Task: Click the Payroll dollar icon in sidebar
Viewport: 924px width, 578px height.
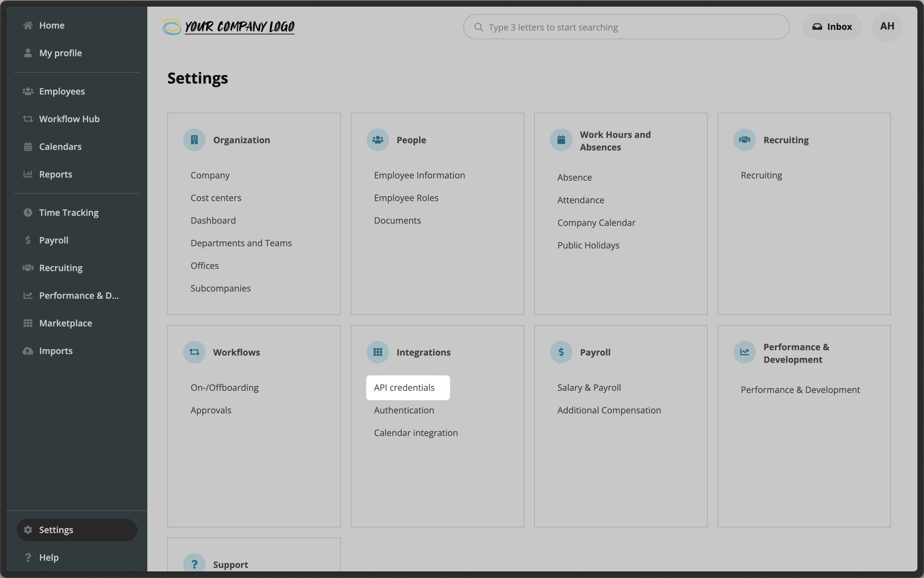Action: click(x=28, y=240)
